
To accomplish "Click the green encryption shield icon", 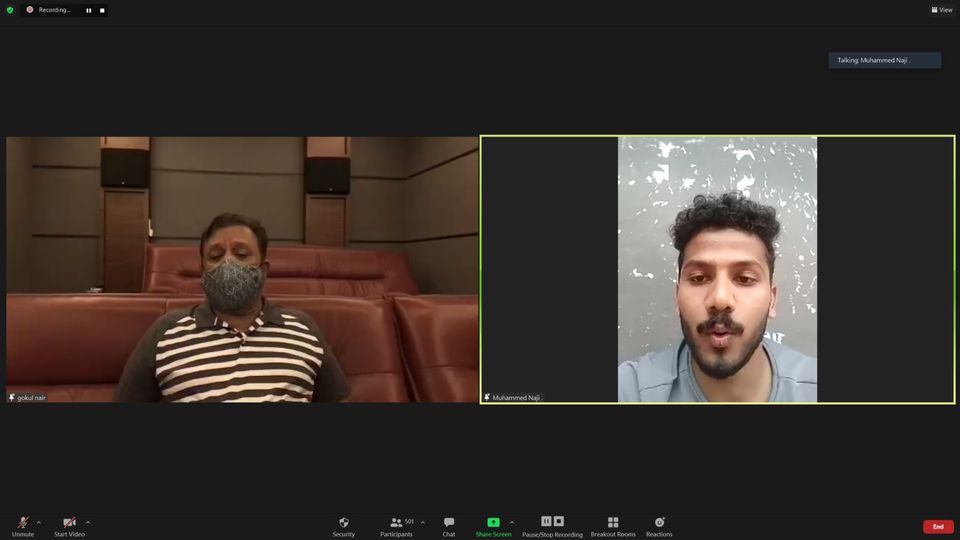I will pyautogui.click(x=10, y=10).
